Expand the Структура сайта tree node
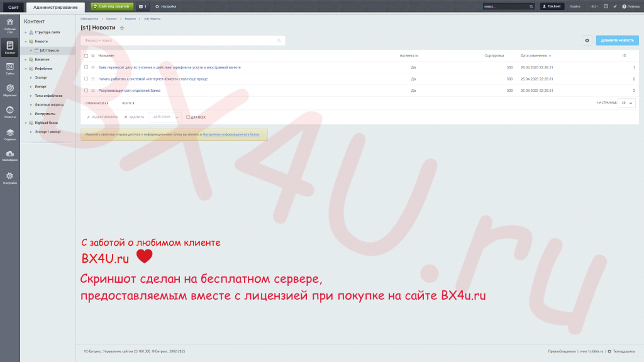Viewport: 644px width, 362px height. pyautogui.click(x=25, y=33)
